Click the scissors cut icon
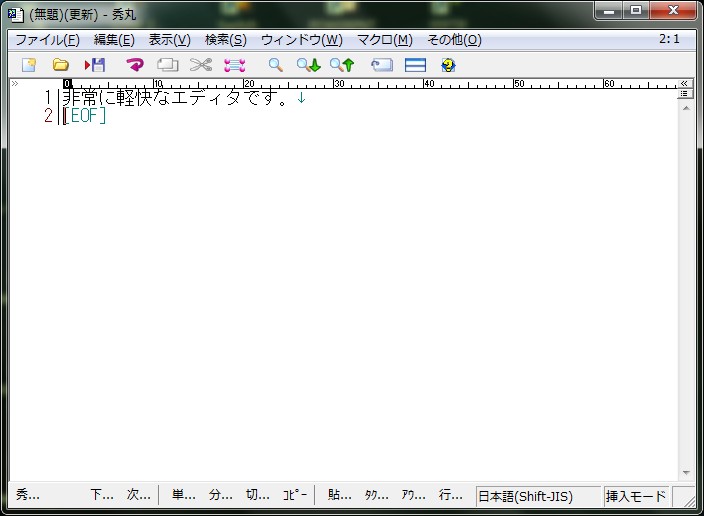Screen dimensions: 704x516 coord(201,65)
